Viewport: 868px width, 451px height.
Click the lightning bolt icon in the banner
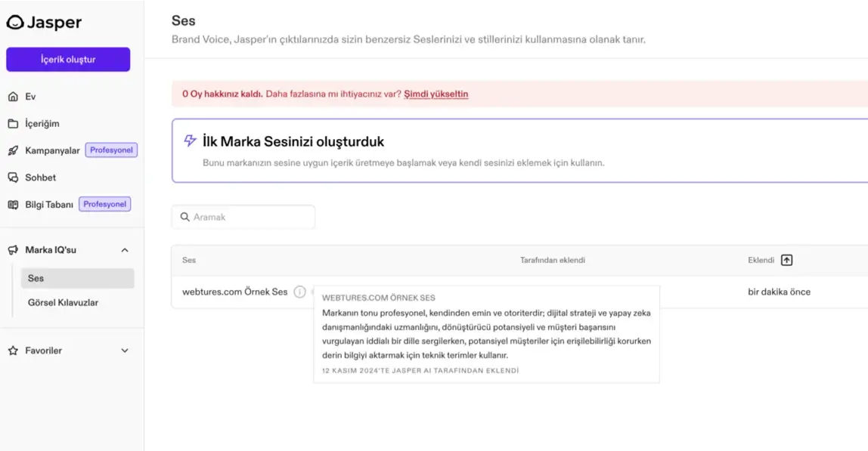[x=191, y=140]
